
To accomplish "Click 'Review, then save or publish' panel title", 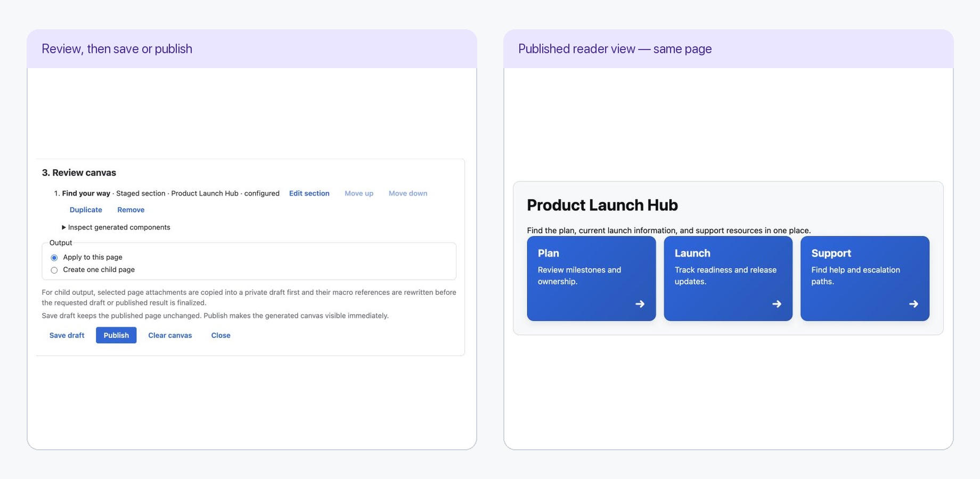I will 117,49.
